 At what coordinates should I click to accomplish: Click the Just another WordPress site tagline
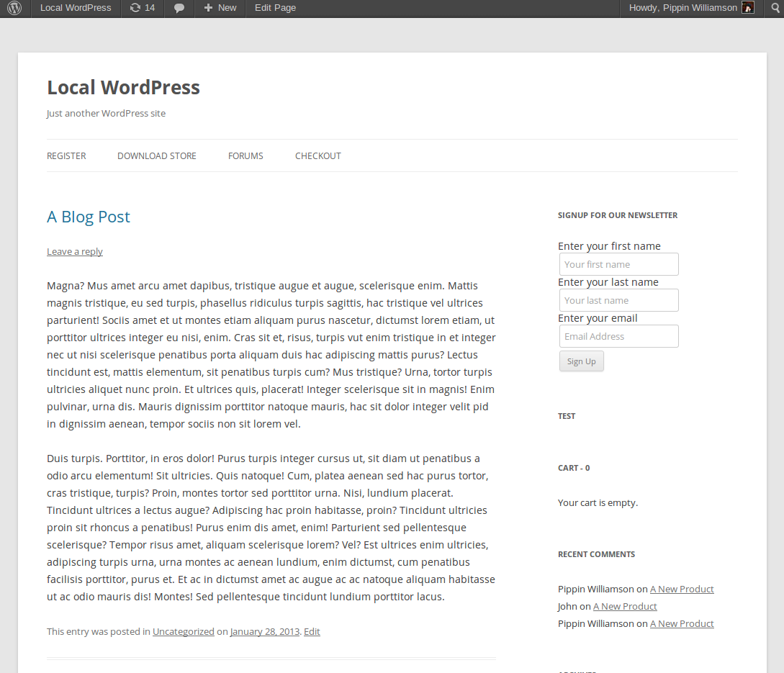pos(106,114)
